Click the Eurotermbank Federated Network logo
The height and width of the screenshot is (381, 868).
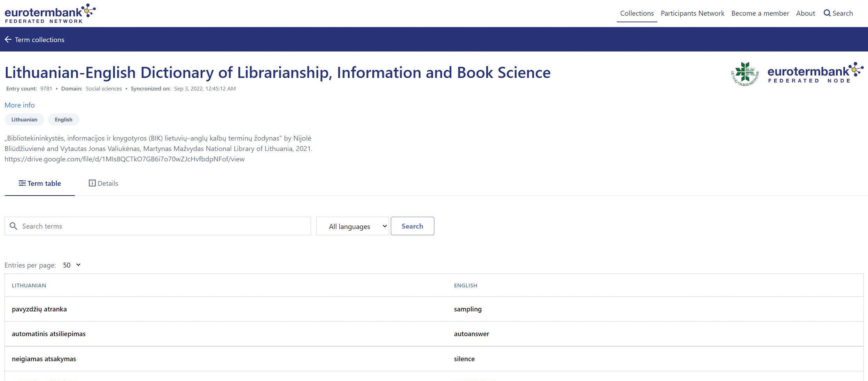pyautogui.click(x=50, y=14)
